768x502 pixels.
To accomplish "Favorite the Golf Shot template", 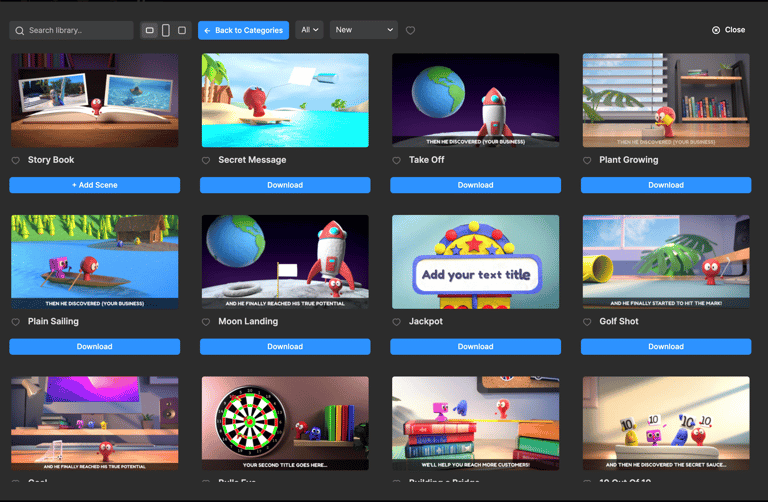I will (587, 322).
